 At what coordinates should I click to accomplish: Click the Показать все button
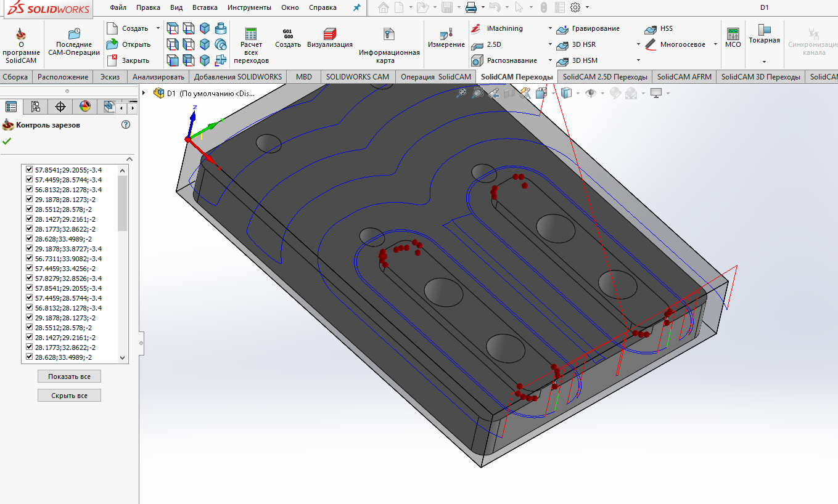click(x=69, y=376)
